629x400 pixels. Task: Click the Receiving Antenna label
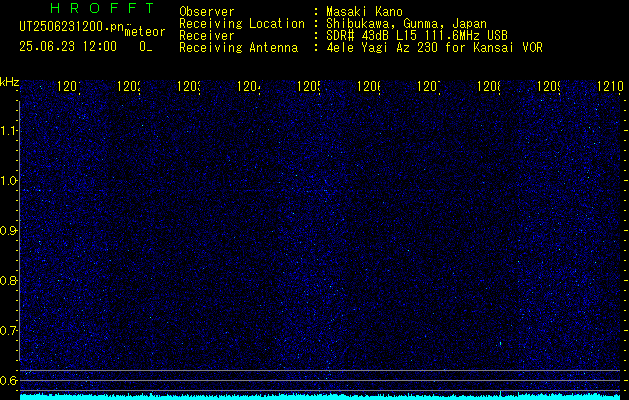click(x=239, y=48)
